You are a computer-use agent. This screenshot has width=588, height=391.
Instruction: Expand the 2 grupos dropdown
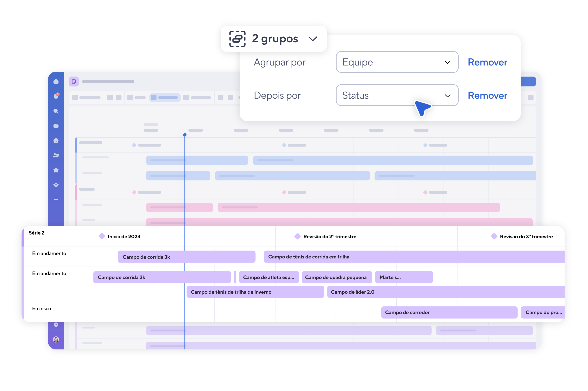(313, 39)
